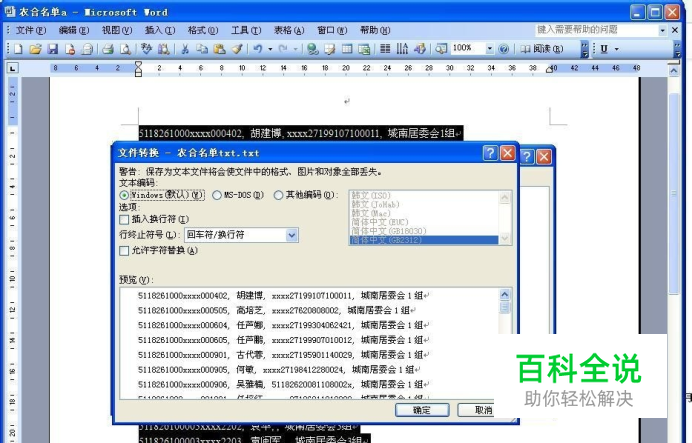Image resolution: width=692 pixels, height=443 pixels.
Task: Open the 窗口 Window menu
Action: click(x=332, y=30)
